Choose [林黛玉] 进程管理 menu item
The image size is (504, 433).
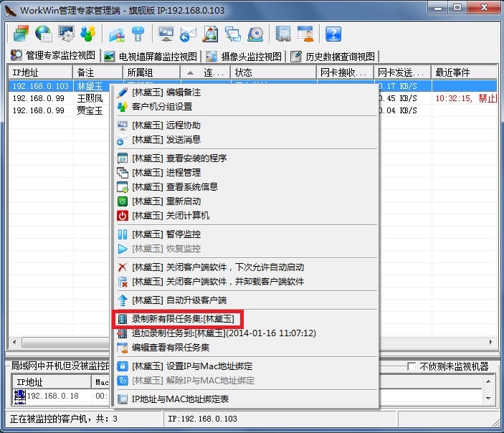coord(244,173)
